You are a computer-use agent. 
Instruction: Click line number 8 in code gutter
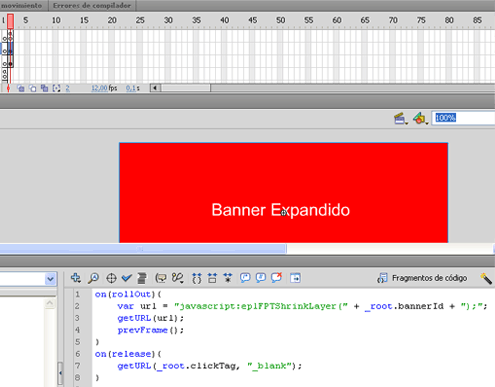point(78,378)
